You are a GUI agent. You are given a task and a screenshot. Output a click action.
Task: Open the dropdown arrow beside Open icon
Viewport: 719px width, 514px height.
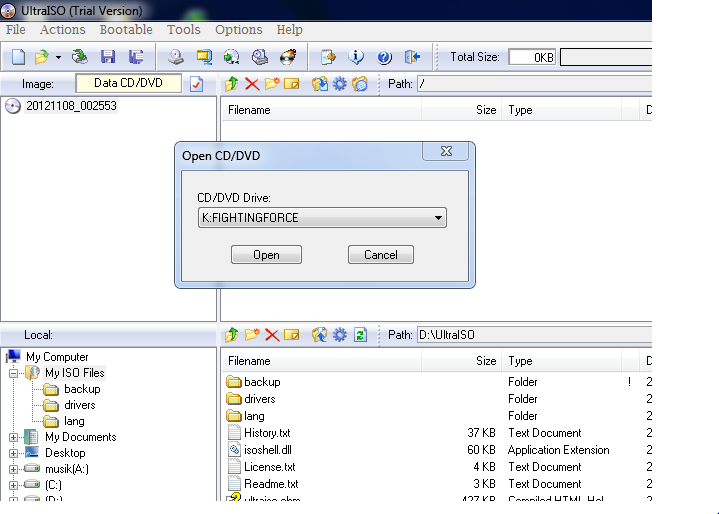(58, 57)
